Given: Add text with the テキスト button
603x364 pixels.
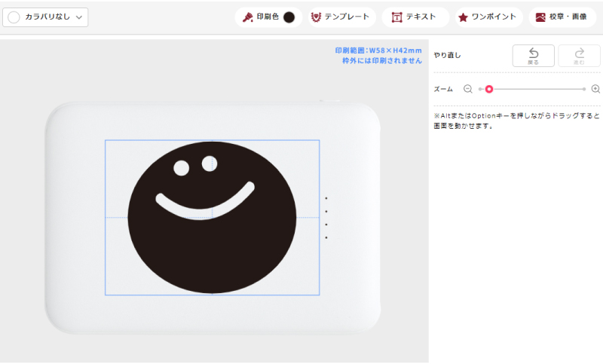Looking at the screenshot, I should click(x=415, y=17).
